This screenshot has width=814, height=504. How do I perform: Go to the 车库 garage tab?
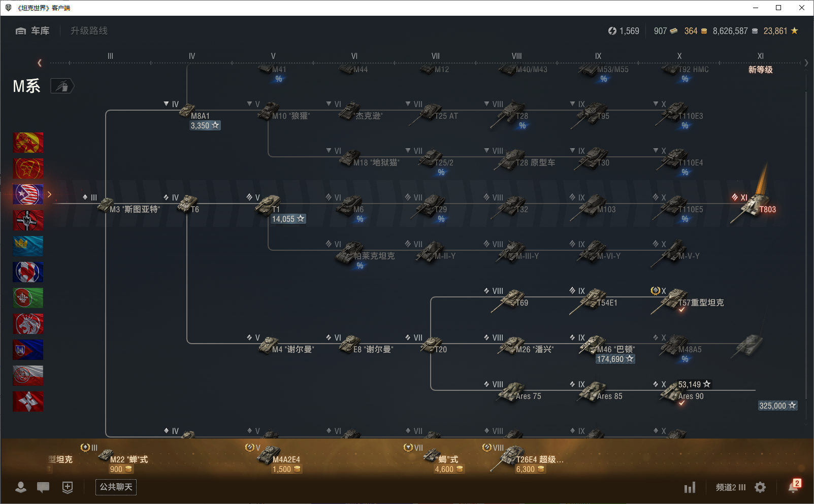pyautogui.click(x=32, y=31)
